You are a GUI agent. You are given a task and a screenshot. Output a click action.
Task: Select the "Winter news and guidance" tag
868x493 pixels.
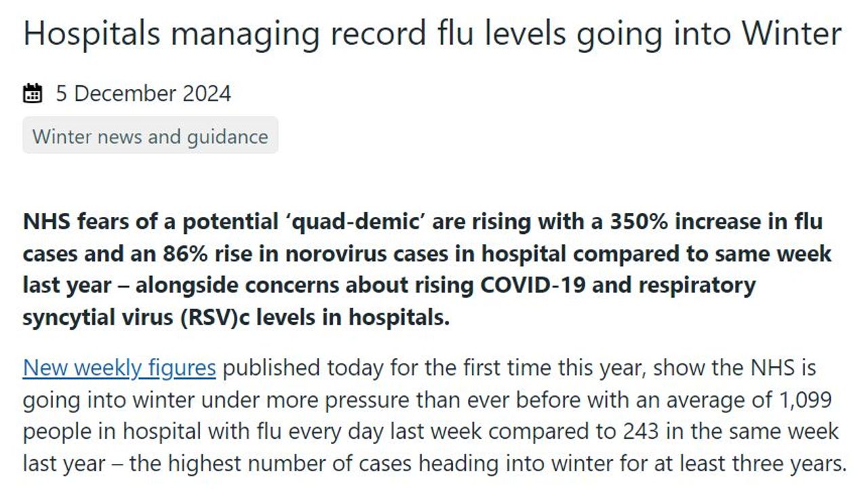coord(151,136)
